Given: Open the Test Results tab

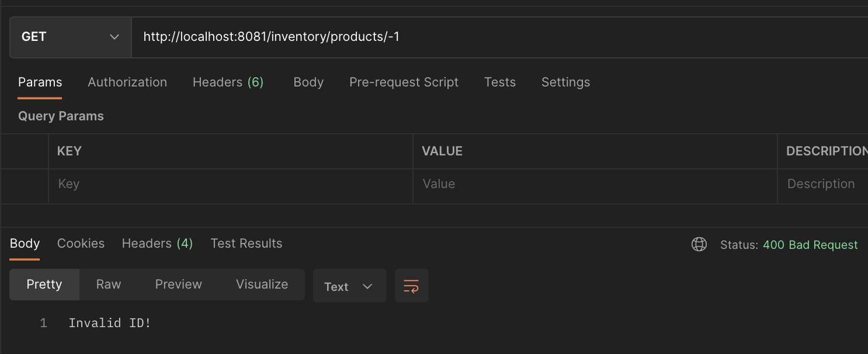Looking at the screenshot, I should [246, 244].
